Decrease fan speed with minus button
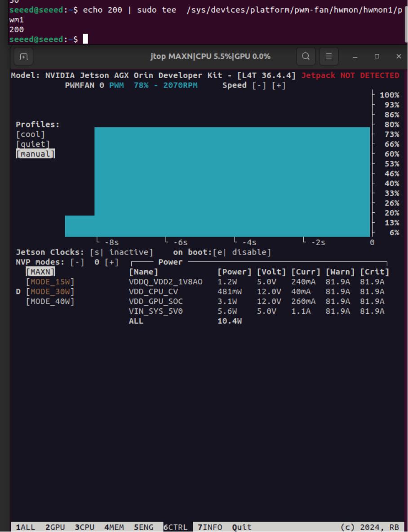Viewport: 408px width, 532px height. (259, 85)
